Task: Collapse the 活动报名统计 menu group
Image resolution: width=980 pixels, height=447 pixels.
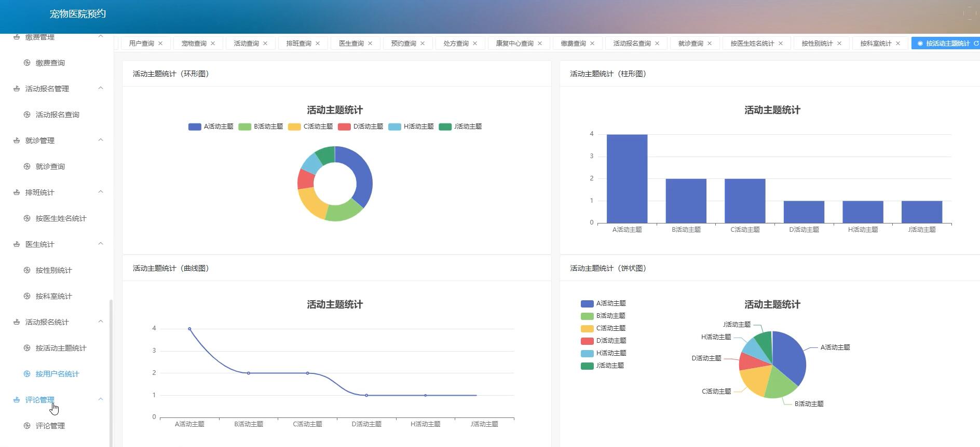Action: point(101,322)
